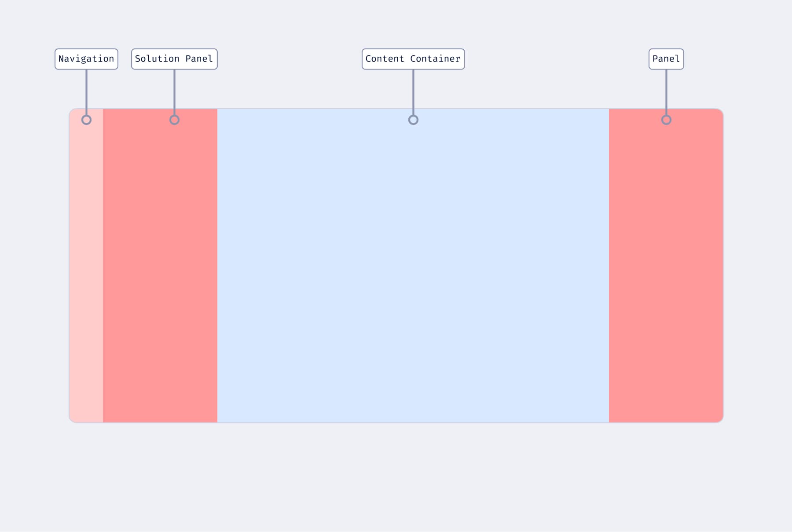Viewport: 792px width, 532px height.
Task: Click the Navigation callout circle marker
Action: 86,120
